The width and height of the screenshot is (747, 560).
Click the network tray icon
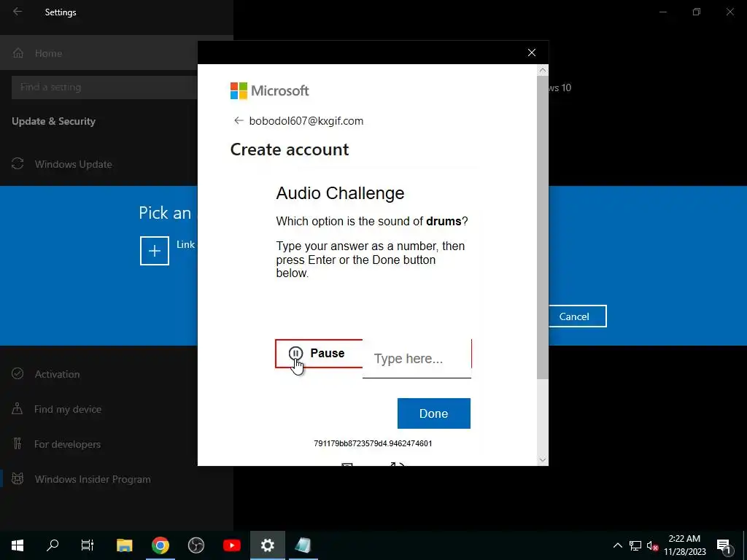point(635,545)
